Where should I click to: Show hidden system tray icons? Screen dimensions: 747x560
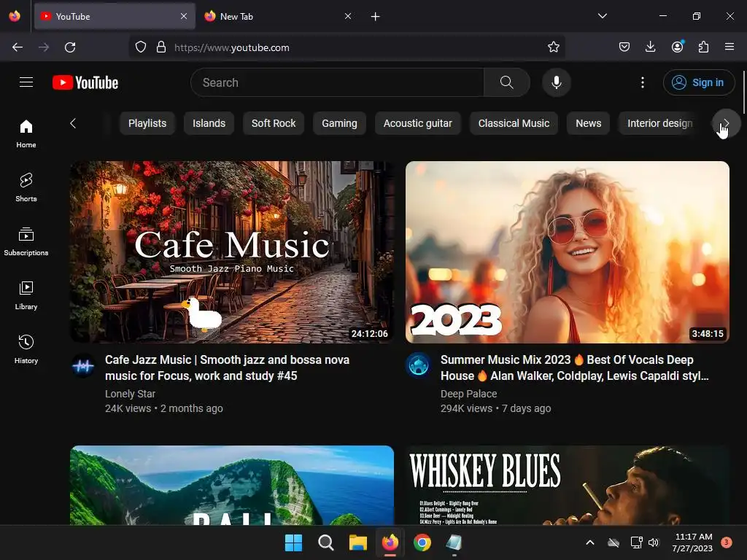pos(589,542)
